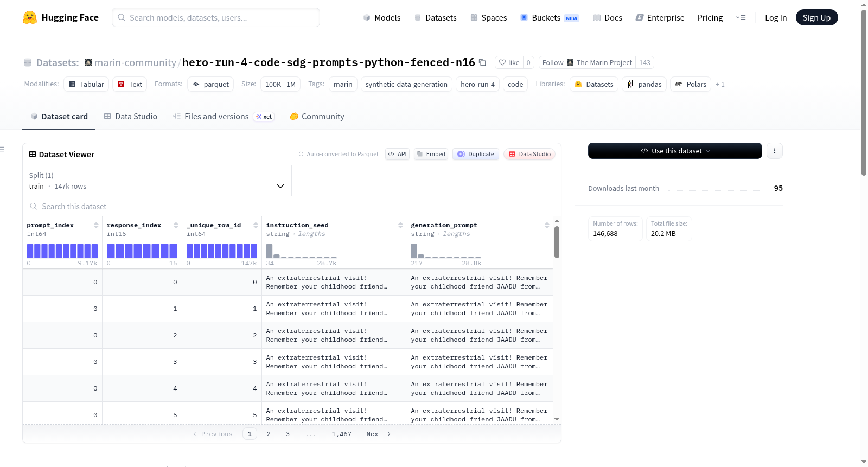Sort the instruction_seed column via its sort arrows
Screen dimensions: 868x467
[400, 225]
